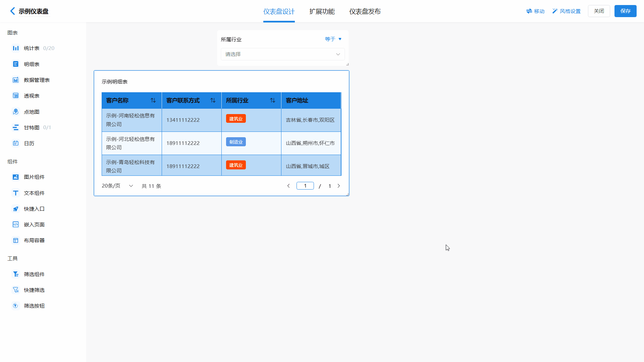Click the 示例-河北轻松信息有限公司 cell
644x362 pixels.
tap(132, 143)
